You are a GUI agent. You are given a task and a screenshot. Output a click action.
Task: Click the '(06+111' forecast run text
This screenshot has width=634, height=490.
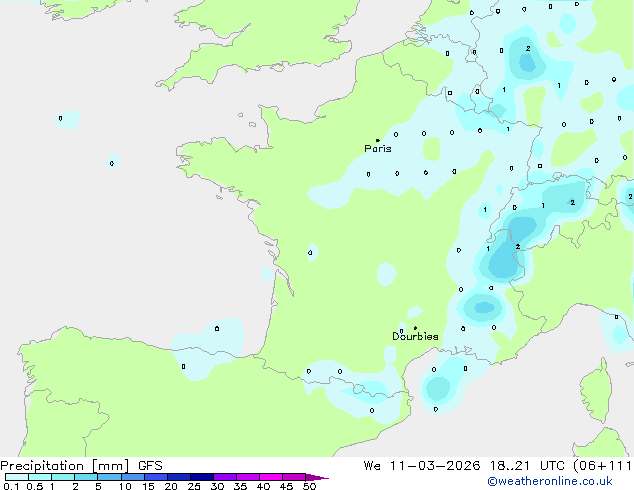pos(602,466)
